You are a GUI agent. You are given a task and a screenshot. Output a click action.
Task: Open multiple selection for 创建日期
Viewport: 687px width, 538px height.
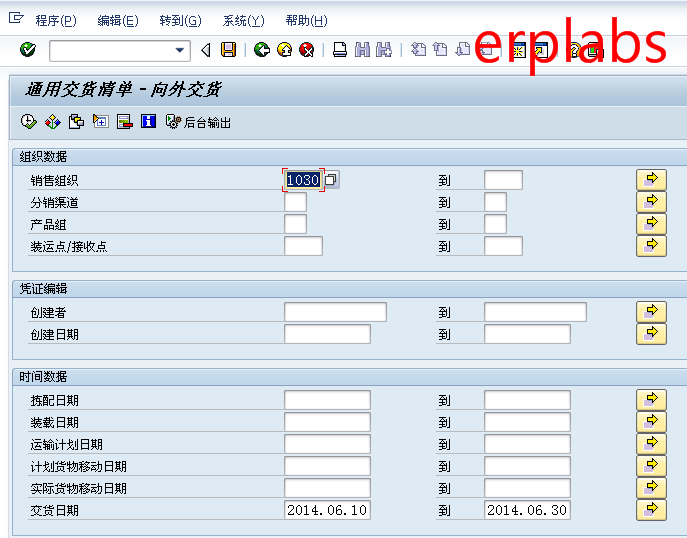(x=651, y=334)
